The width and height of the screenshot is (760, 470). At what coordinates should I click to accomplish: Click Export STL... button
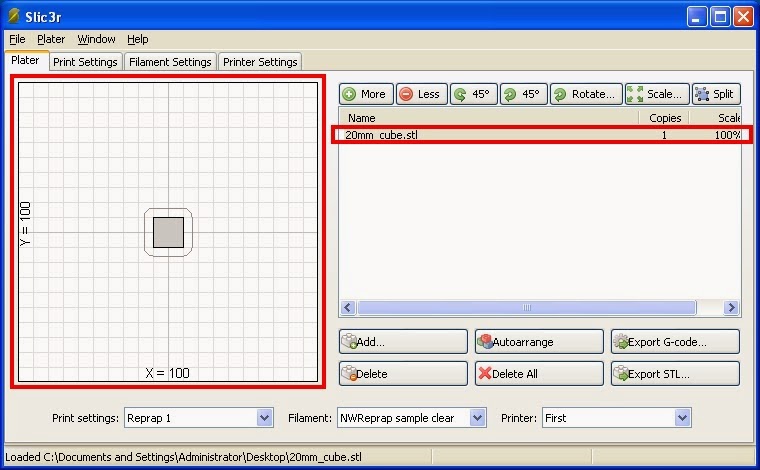pyautogui.click(x=675, y=374)
